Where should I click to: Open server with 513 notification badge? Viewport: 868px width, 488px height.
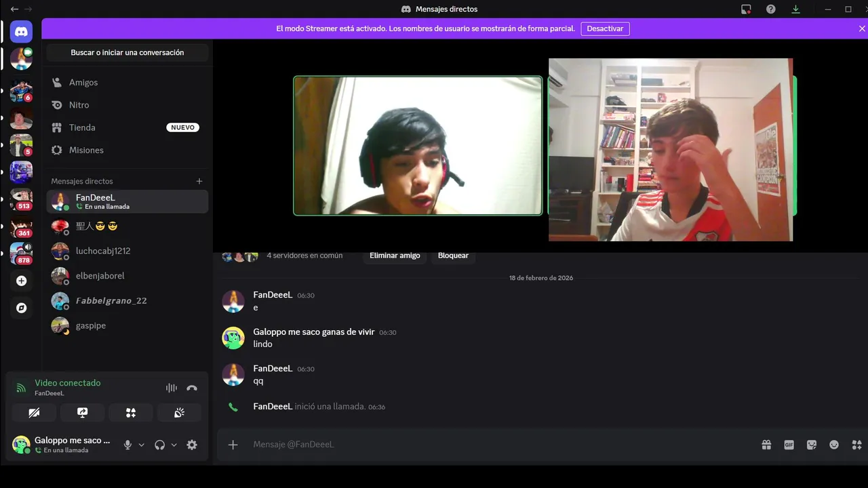(x=21, y=199)
